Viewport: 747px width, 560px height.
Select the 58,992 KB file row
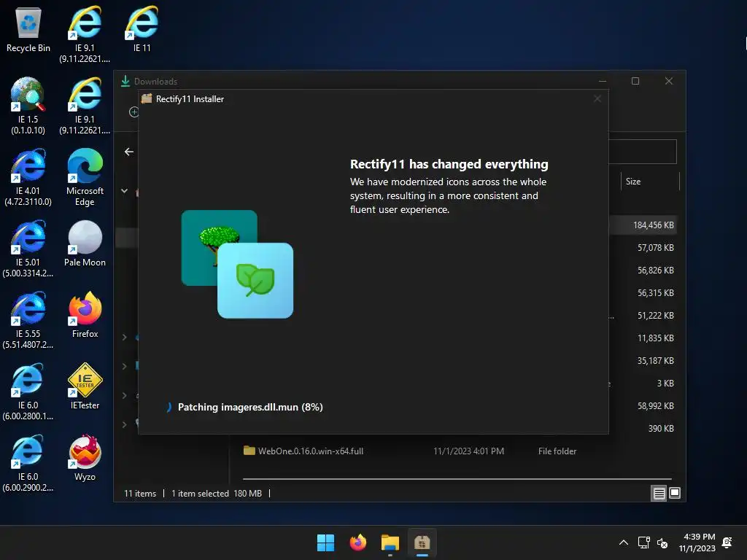pos(643,405)
